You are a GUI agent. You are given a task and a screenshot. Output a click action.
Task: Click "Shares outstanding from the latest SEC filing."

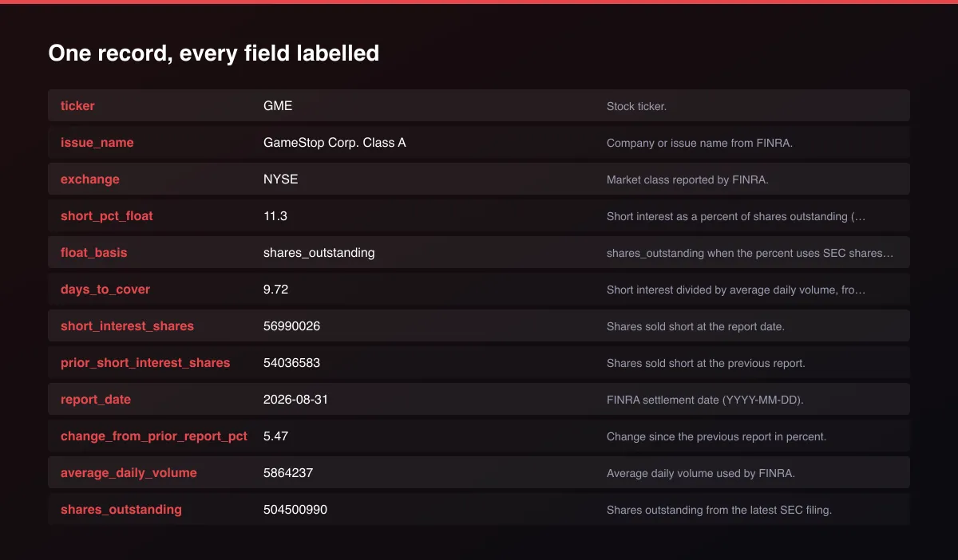[x=719, y=510]
